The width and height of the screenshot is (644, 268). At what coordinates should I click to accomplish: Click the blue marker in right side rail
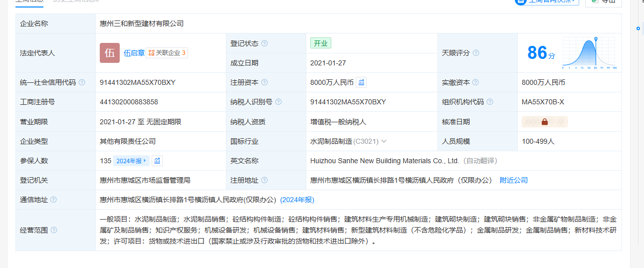[x=638, y=28]
